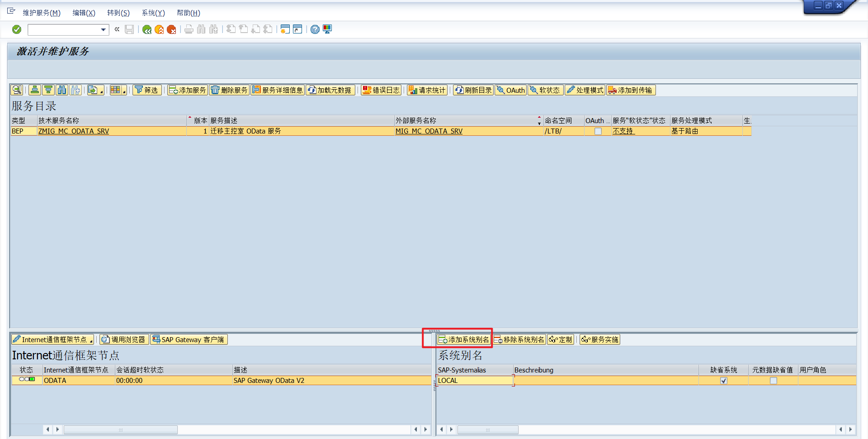Click the green Enter checkmark icon

point(17,29)
